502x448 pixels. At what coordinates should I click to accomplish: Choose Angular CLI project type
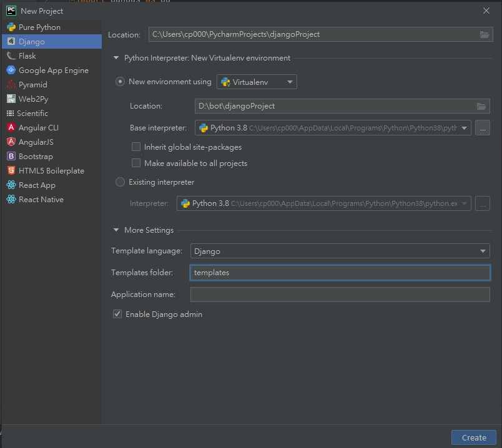[52, 127]
